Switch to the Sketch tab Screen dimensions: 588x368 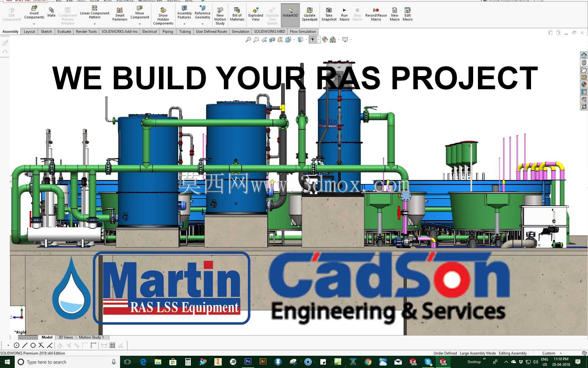pos(46,32)
